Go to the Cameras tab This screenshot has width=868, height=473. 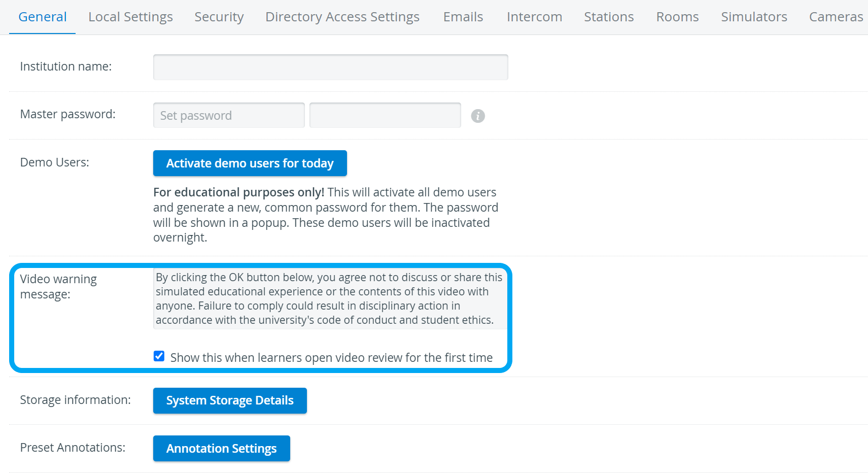836,17
